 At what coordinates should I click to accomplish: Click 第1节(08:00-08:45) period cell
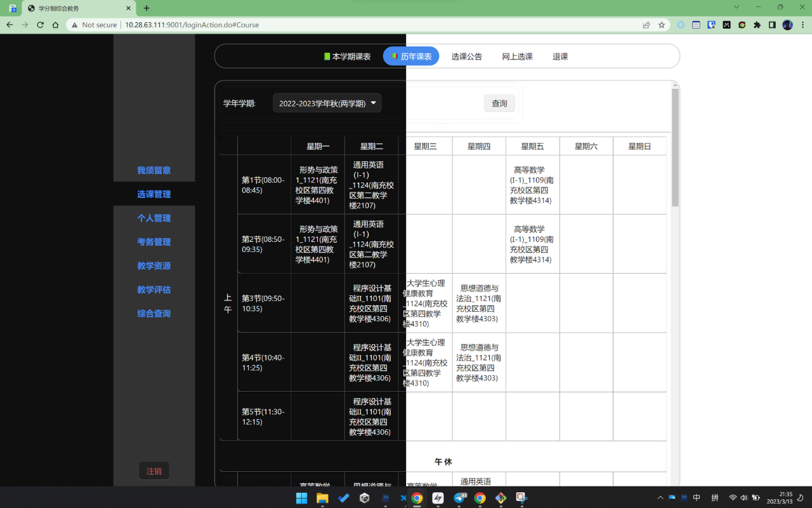pyautogui.click(x=264, y=185)
